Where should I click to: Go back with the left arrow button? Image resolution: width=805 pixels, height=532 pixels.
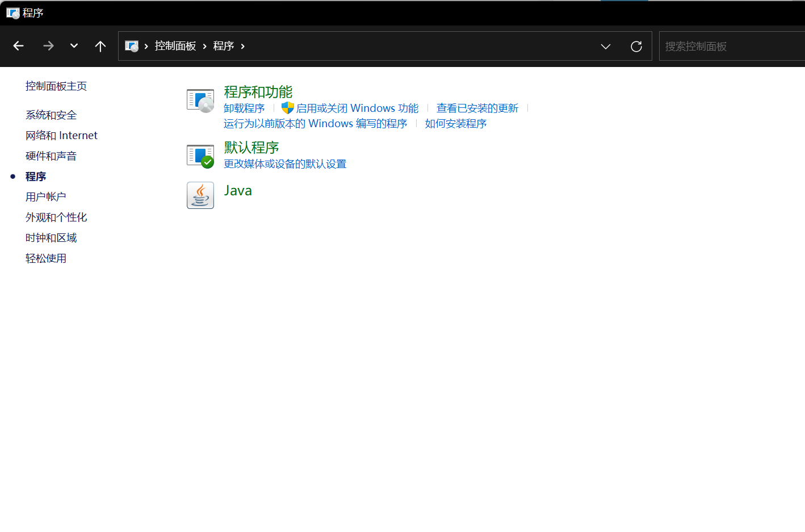pyautogui.click(x=18, y=46)
